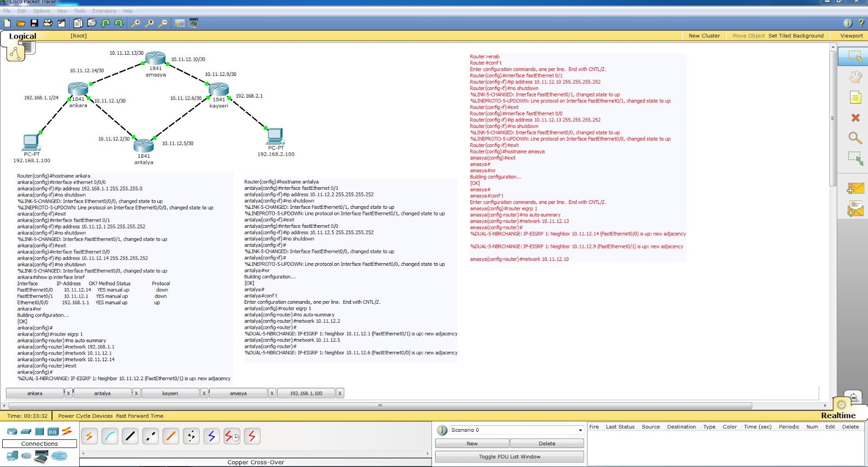Viewport: 868px width, 467px height.
Task: Open the View menu
Action: [62, 11]
